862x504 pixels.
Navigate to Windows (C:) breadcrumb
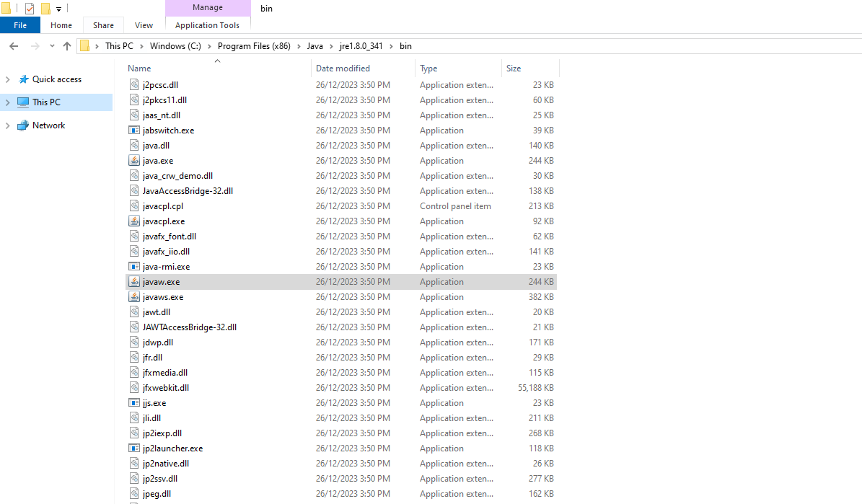click(x=175, y=46)
